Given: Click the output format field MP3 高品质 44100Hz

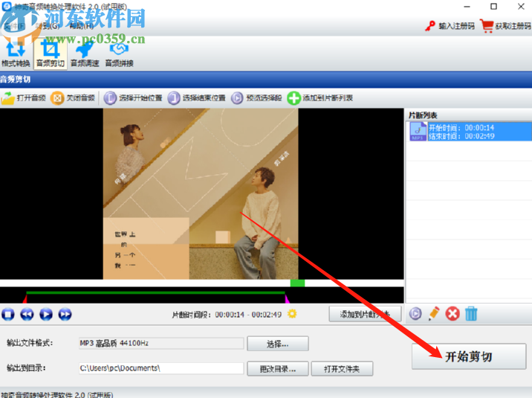Looking at the screenshot, I should (161, 344).
